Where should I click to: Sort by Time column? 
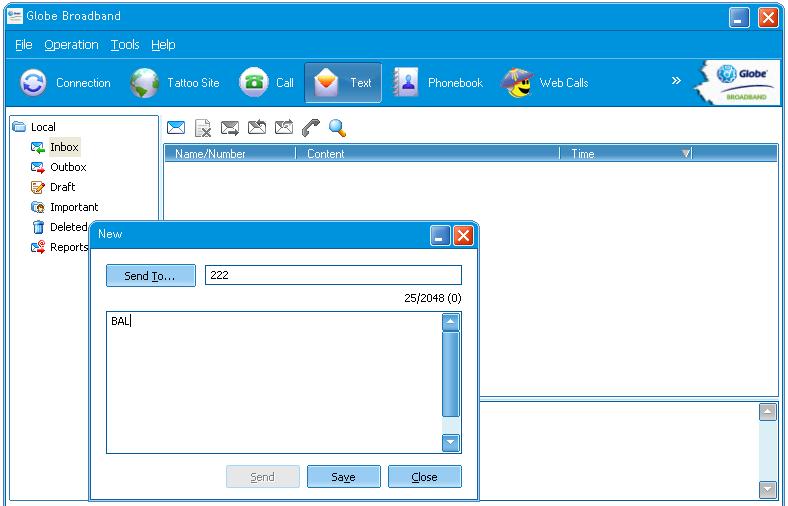[626, 154]
